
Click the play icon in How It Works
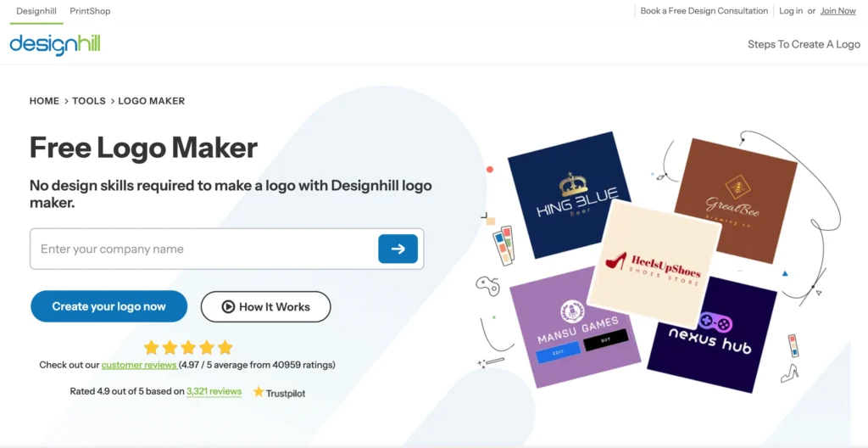pos(228,306)
